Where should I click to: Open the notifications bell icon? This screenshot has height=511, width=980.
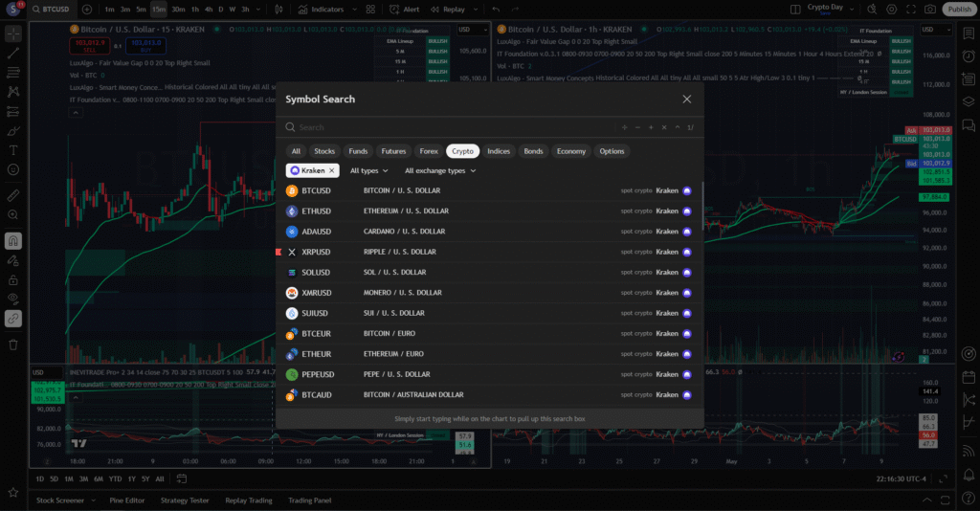point(969,475)
